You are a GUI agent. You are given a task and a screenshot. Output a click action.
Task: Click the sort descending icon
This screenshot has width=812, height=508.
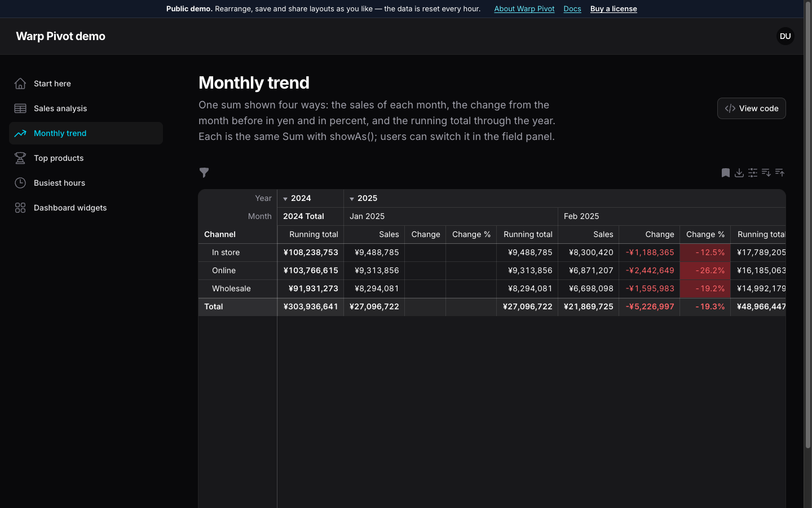coord(766,173)
